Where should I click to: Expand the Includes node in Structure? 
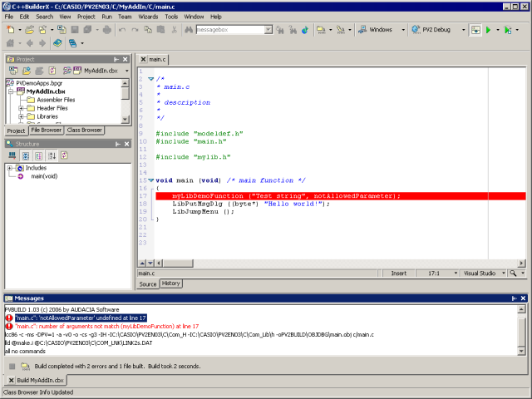tap(10, 168)
